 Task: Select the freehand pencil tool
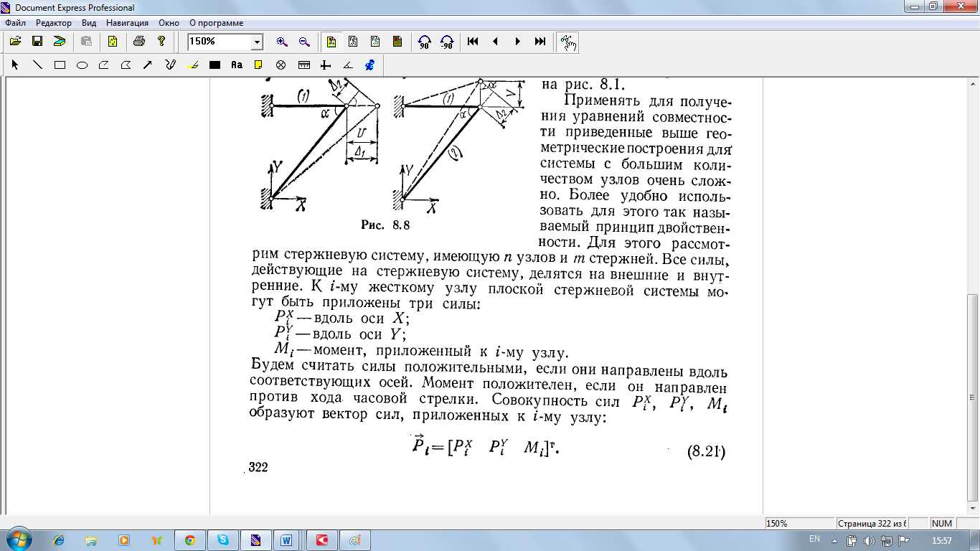(170, 65)
